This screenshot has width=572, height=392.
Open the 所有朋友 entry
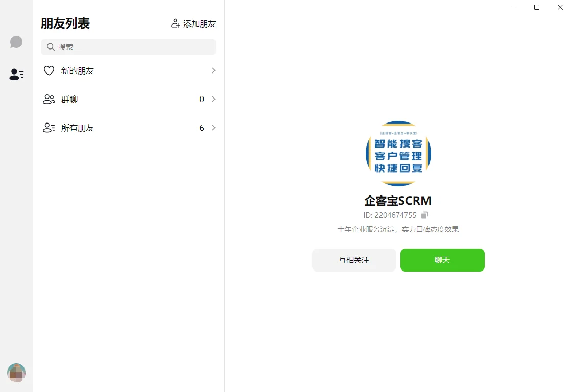pos(128,128)
